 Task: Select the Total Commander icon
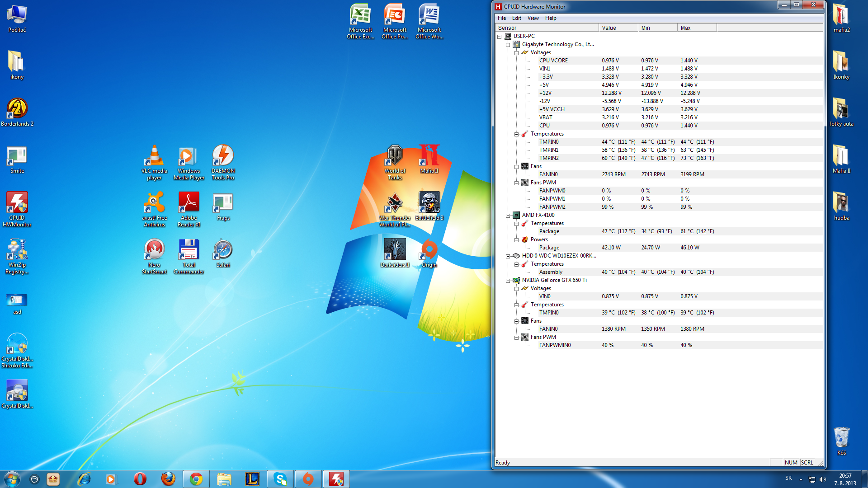(x=189, y=256)
